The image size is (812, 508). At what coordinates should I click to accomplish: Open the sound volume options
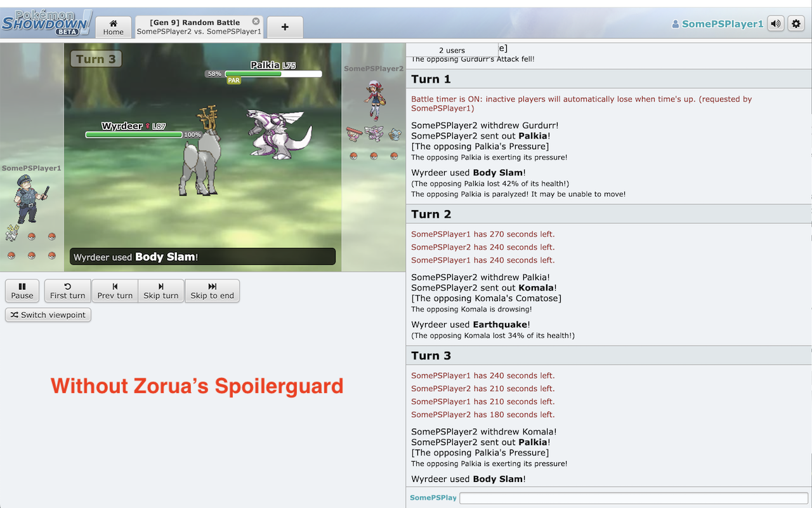point(775,24)
